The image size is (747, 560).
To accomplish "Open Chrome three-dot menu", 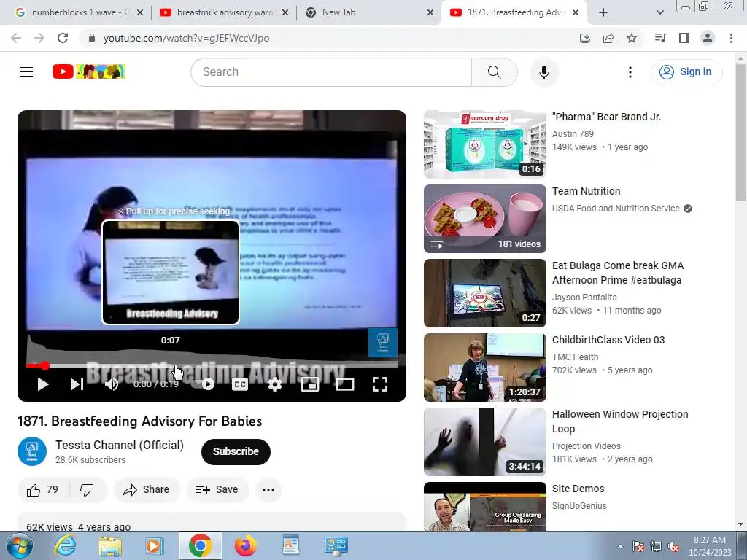I will coord(731,38).
